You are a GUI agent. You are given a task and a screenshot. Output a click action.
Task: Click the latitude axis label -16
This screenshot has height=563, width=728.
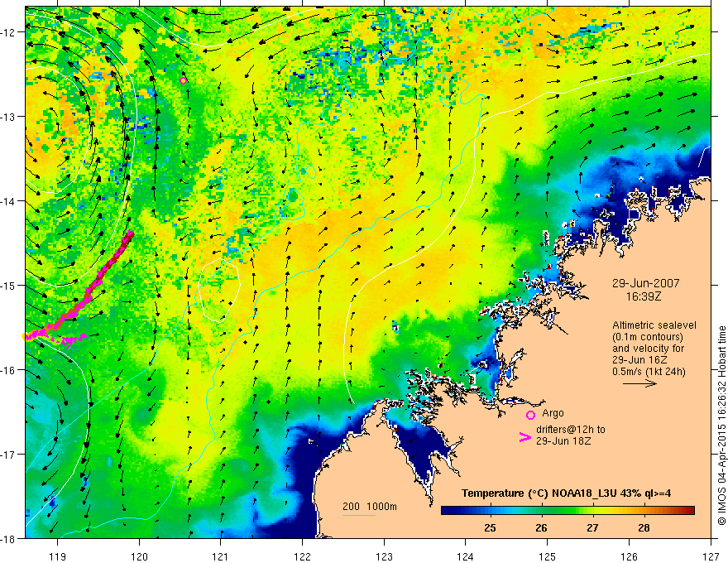click(x=9, y=370)
